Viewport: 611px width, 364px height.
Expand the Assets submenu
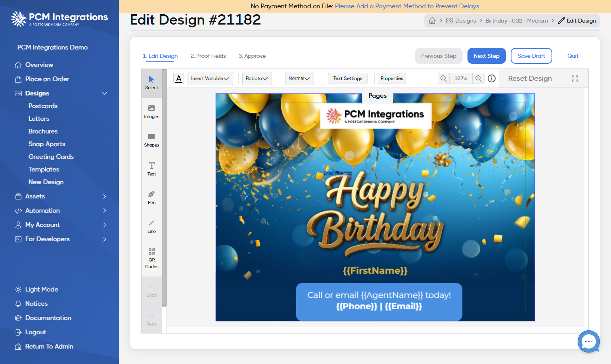click(105, 196)
